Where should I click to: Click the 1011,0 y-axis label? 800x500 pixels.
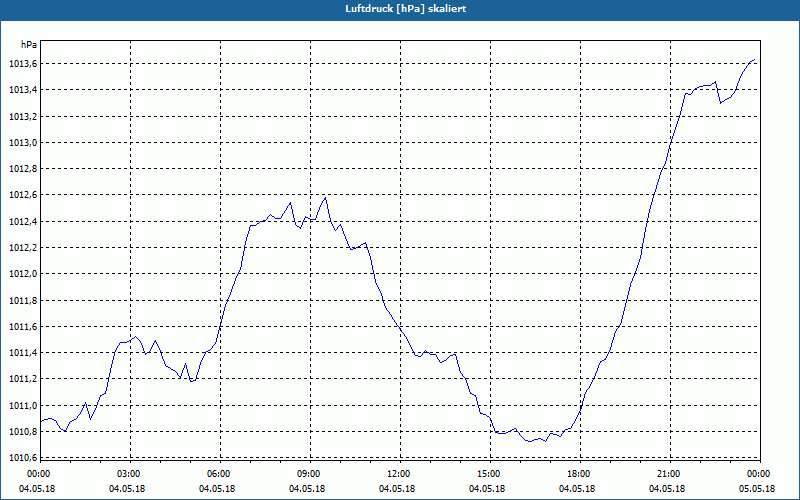(23, 406)
